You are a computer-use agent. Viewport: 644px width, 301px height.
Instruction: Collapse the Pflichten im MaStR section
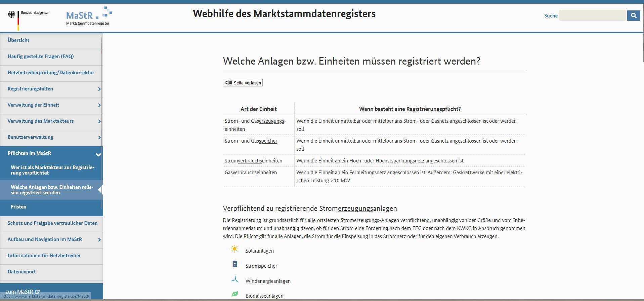point(98,155)
